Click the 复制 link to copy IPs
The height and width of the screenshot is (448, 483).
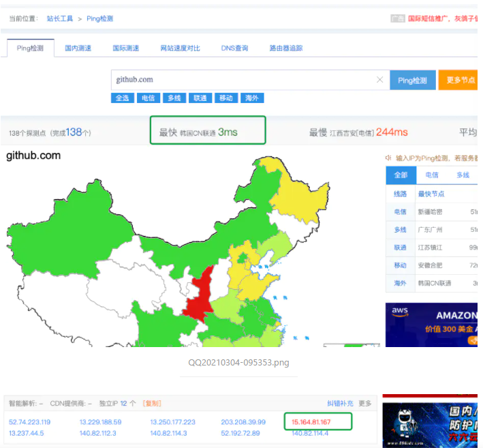click(x=152, y=403)
